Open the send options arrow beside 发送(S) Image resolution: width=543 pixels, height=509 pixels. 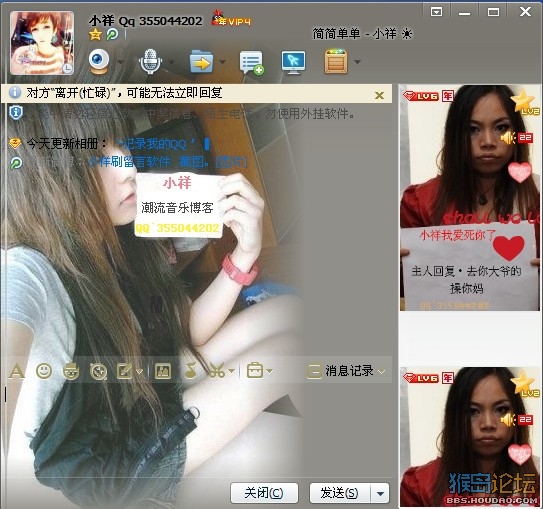pos(380,493)
